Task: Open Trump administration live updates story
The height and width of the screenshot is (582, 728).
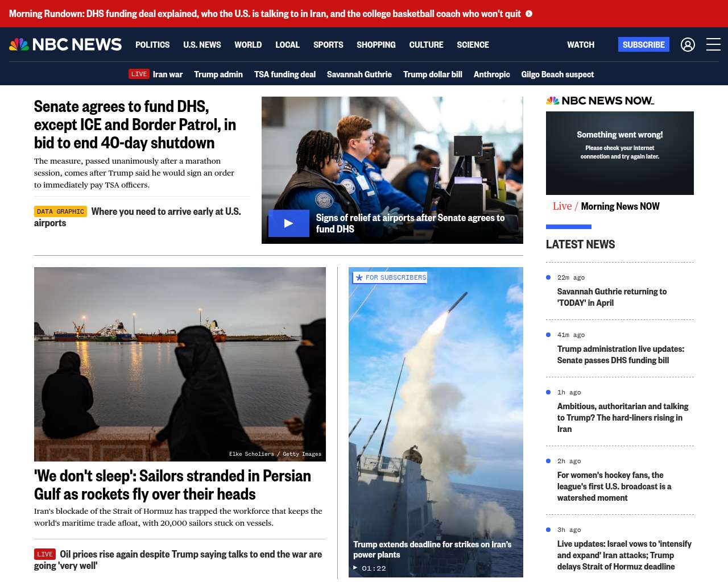Action: pyautogui.click(x=621, y=355)
